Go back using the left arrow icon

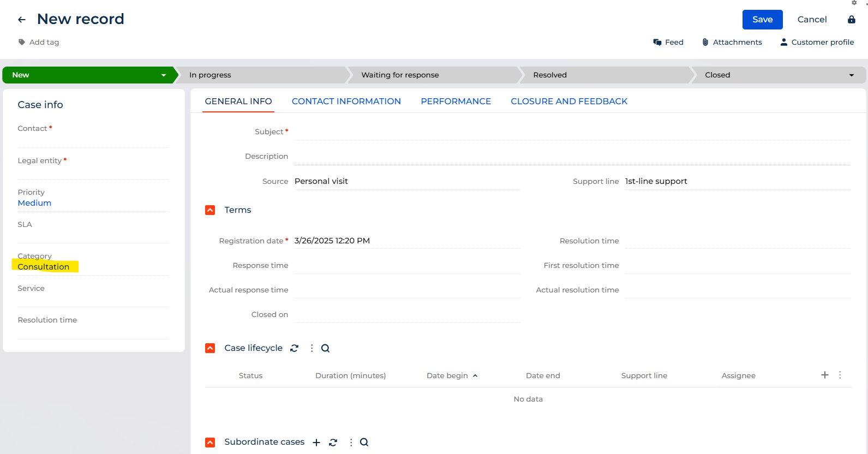[x=22, y=20]
